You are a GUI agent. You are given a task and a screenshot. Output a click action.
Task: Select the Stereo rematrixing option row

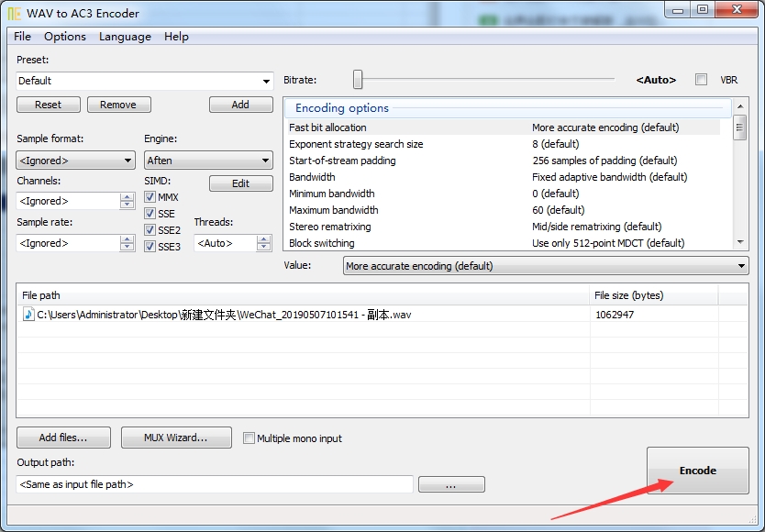504,227
